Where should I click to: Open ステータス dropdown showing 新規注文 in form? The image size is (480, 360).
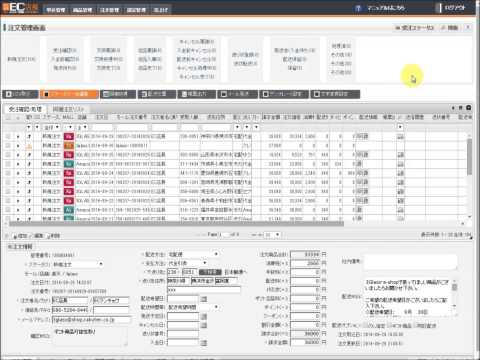pyautogui.click(x=78, y=264)
